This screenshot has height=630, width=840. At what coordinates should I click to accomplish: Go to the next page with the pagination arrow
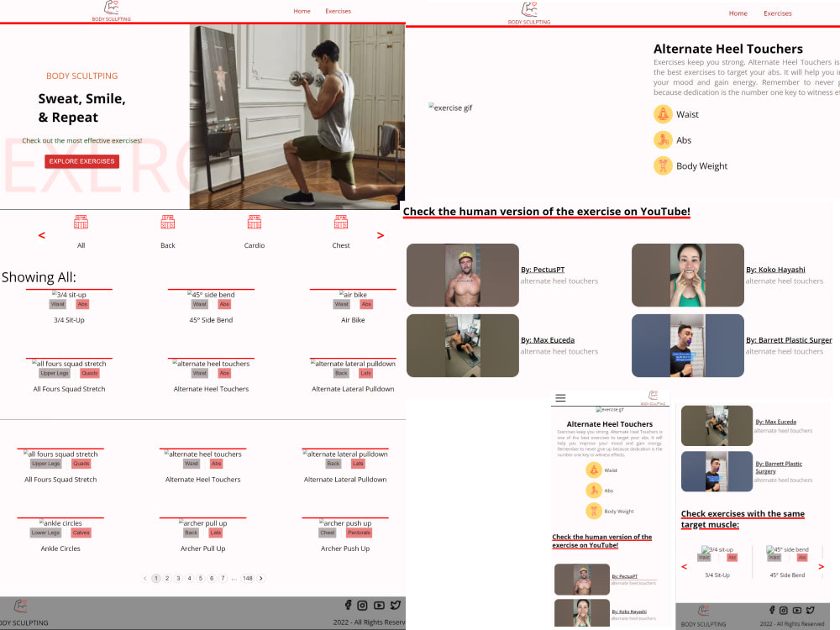click(x=261, y=578)
